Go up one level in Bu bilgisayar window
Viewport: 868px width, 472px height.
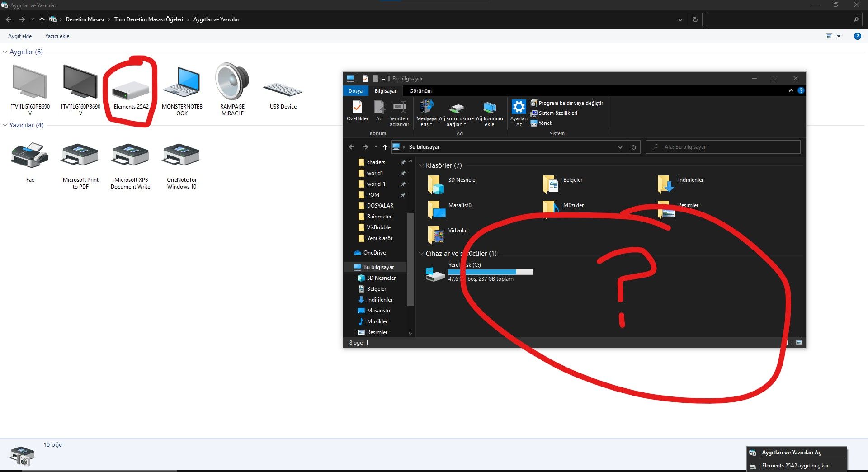tap(385, 147)
